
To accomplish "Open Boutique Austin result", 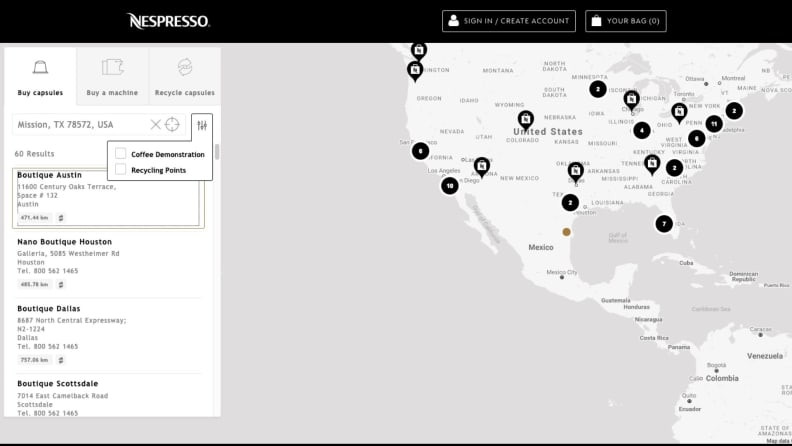I will [x=108, y=198].
